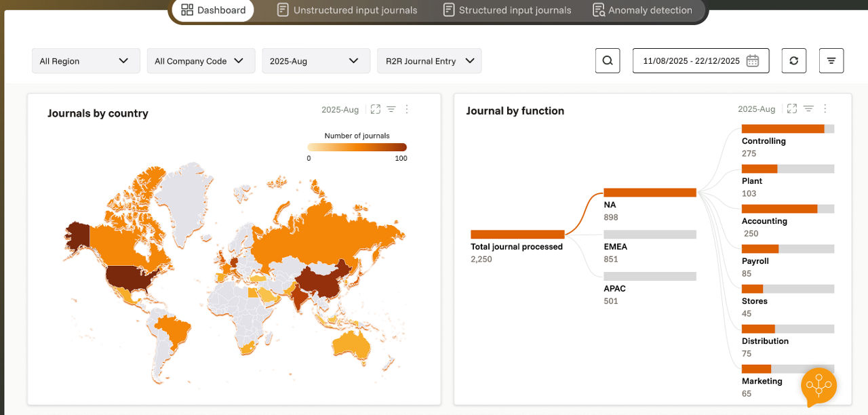Click the date range picker field
Viewport: 868px width, 415px height.
pyautogui.click(x=701, y=61)
